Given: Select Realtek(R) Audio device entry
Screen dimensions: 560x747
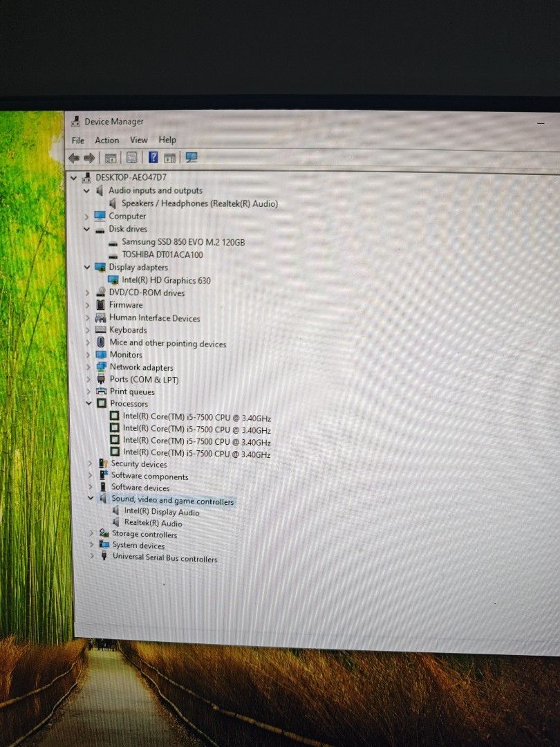Looking at the screenshot, I should pyautogui.click(x=152, y=522).
